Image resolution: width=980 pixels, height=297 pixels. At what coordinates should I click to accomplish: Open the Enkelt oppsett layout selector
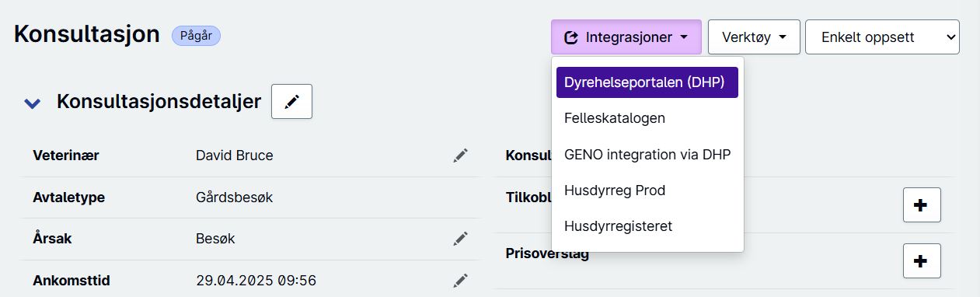882,37
